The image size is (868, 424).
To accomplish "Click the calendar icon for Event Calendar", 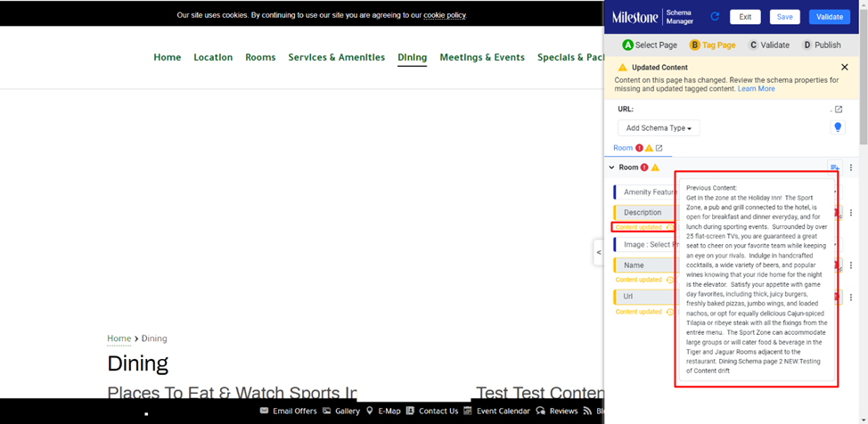I will (x=468, y=411).
